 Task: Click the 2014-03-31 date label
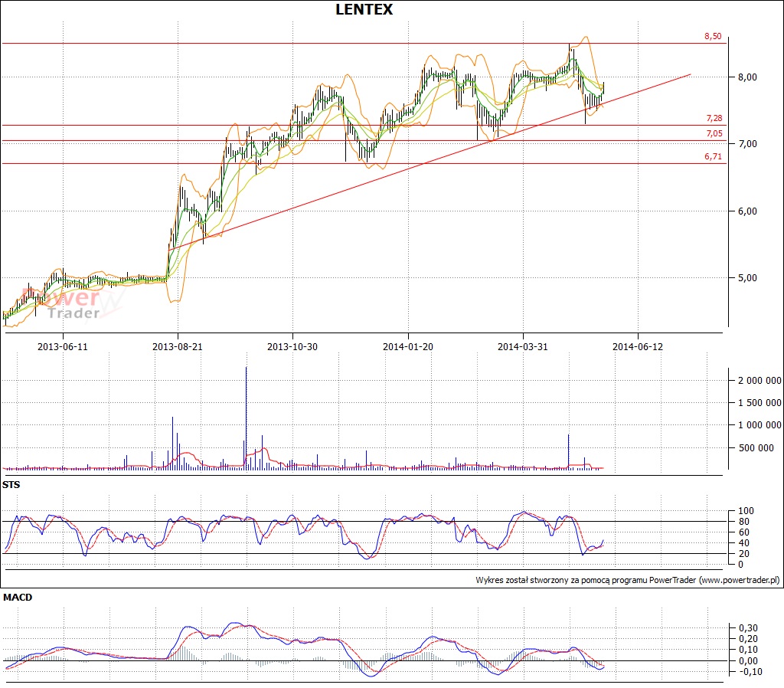(x=522, y=347)
